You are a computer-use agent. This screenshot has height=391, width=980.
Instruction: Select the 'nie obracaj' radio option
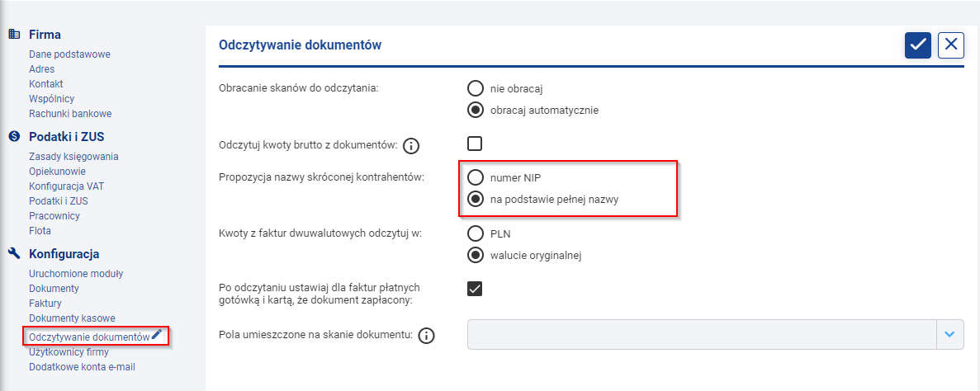tap(475, 88)
